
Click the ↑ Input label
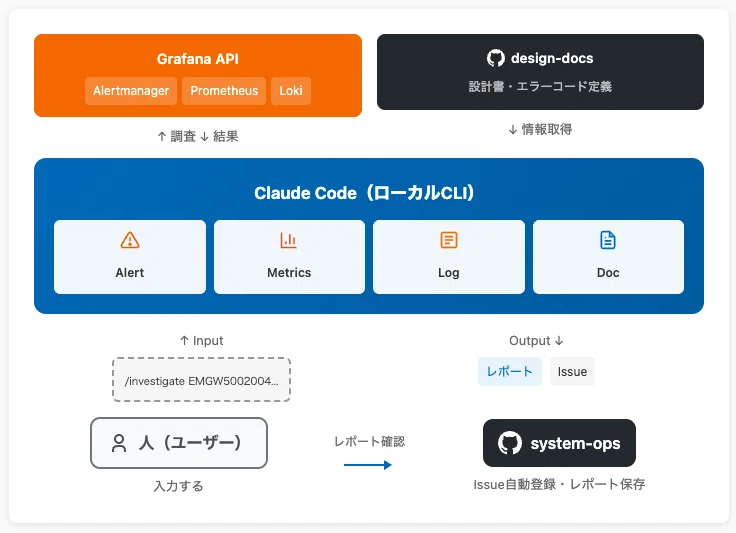201,341
